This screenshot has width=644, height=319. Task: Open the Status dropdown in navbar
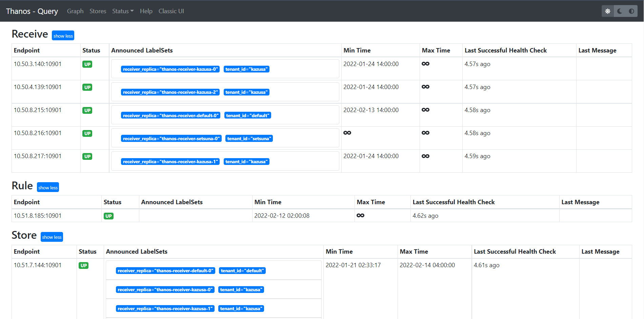[x=123, y=11]
